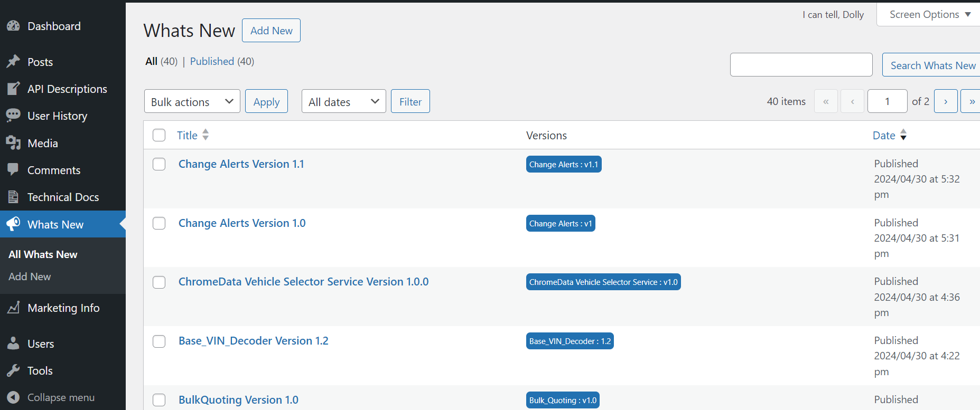
Task: Click the Posts pushpin icon
Action: (13, 62)
